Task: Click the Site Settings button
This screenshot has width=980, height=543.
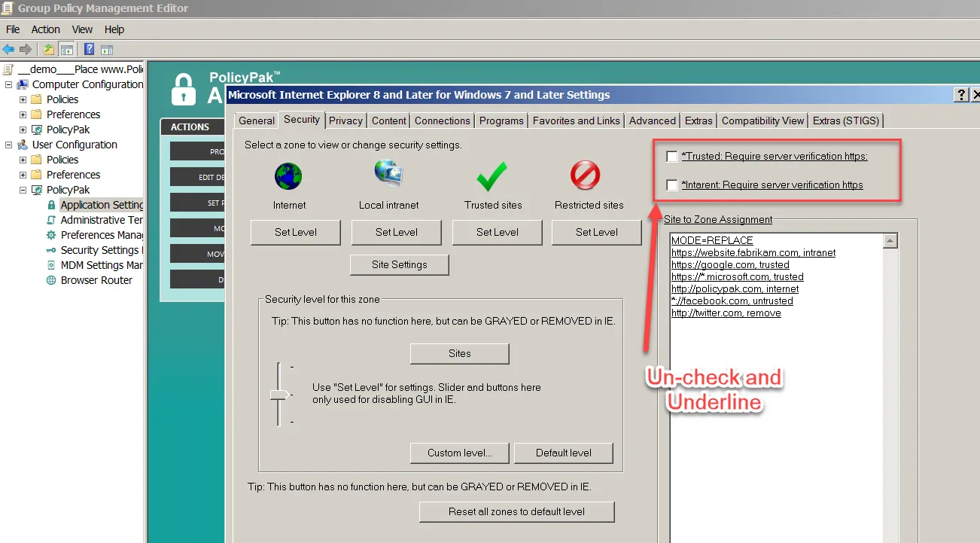Action: click(399, 265)
